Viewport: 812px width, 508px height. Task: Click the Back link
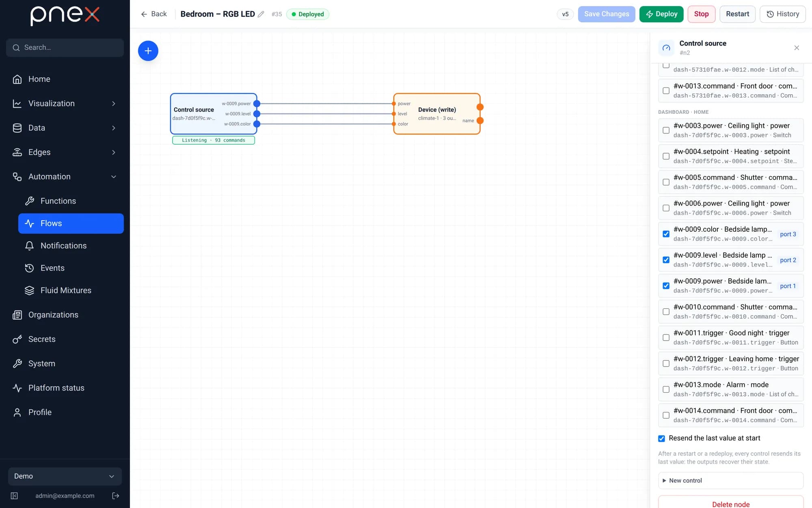click(x=153, y=14)
